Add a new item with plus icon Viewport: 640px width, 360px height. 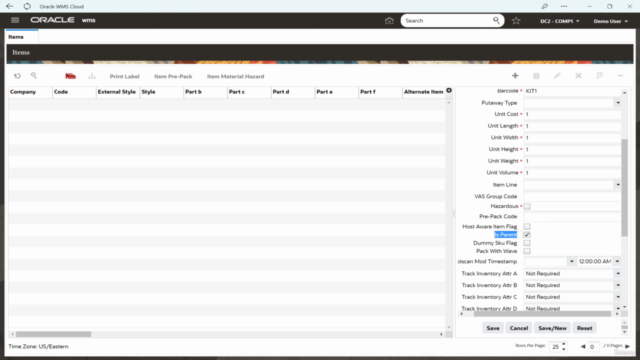[515, 76]
